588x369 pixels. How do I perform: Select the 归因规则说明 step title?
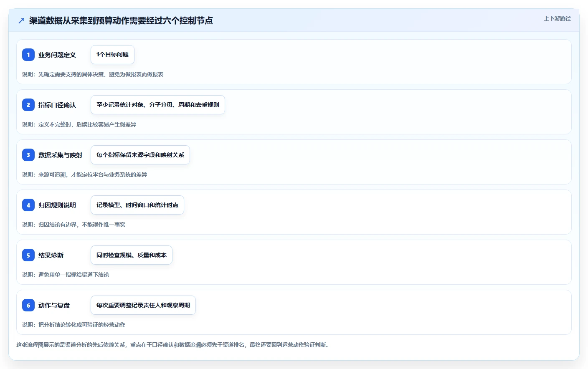click(57, 205)
